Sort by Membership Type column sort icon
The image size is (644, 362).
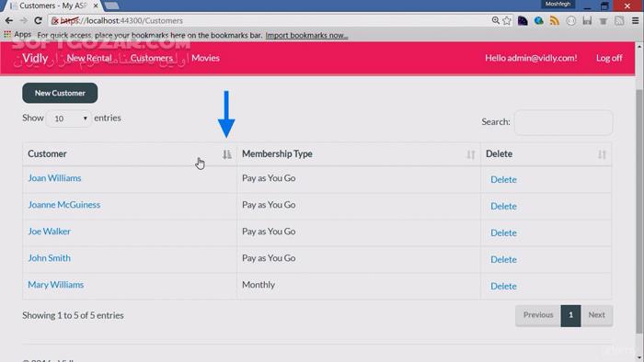471,154
